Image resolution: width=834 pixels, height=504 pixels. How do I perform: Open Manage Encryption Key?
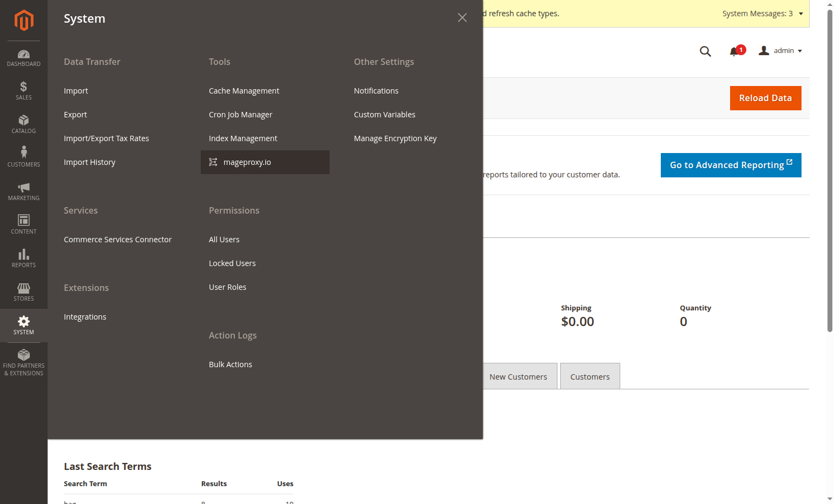click(395, 138)
